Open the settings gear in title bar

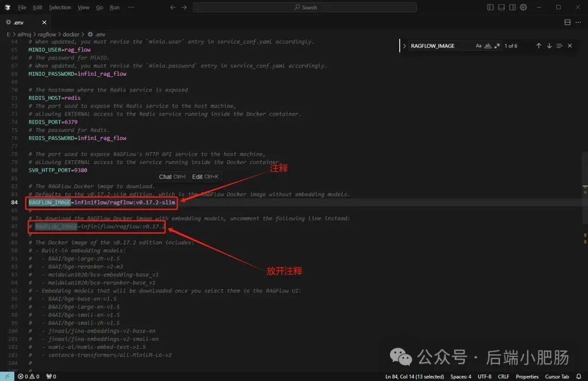524,7
